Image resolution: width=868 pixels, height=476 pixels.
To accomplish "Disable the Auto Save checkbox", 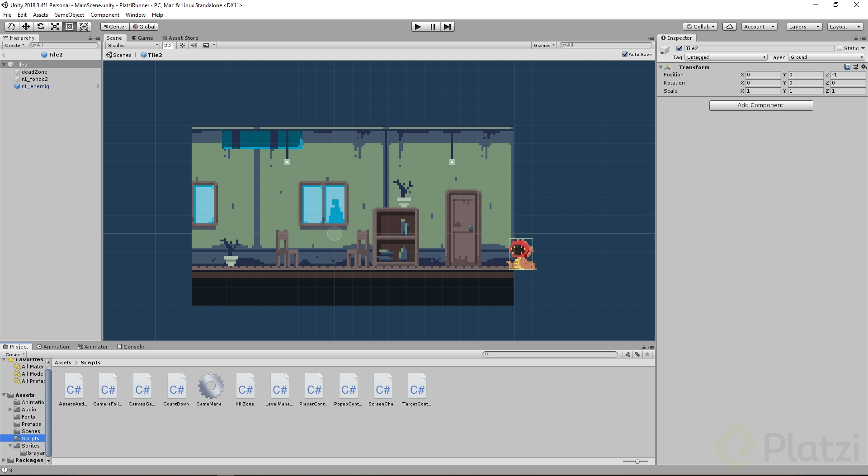I will [x=626, y=54].
